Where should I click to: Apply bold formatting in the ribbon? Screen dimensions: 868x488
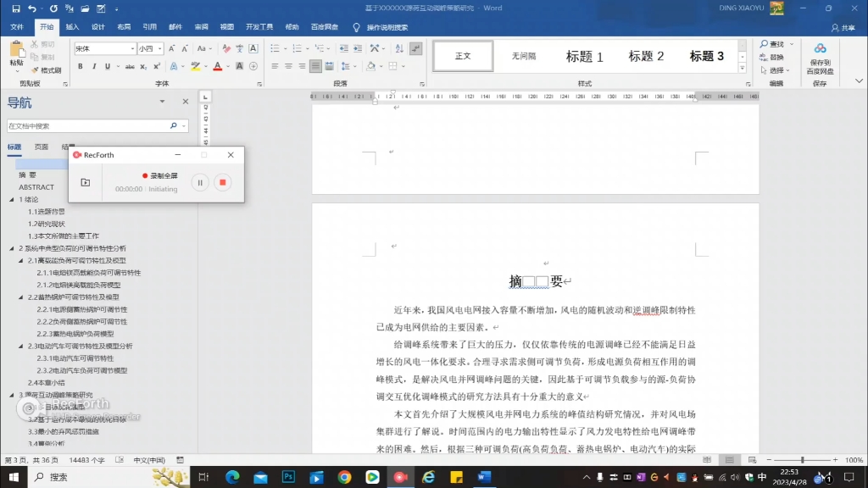pyautogui.click(x=81, y=66)
